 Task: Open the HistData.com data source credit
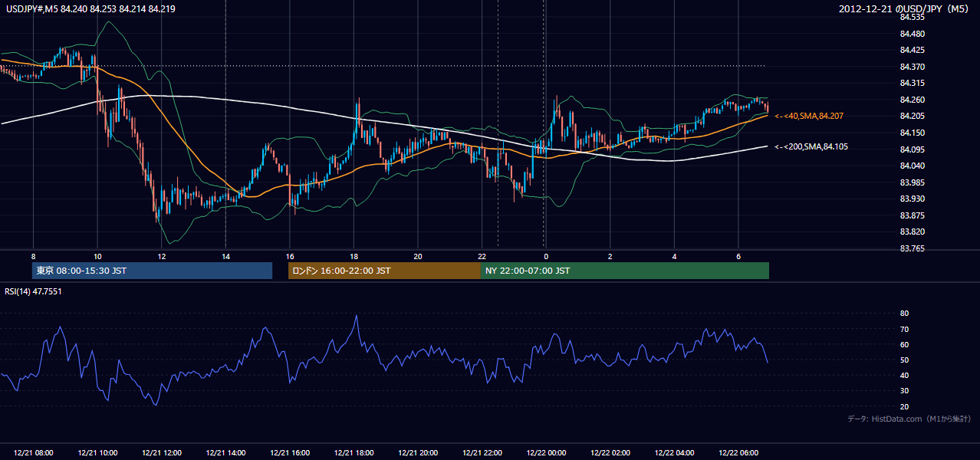pyautogui.click(x=909, y=419)
